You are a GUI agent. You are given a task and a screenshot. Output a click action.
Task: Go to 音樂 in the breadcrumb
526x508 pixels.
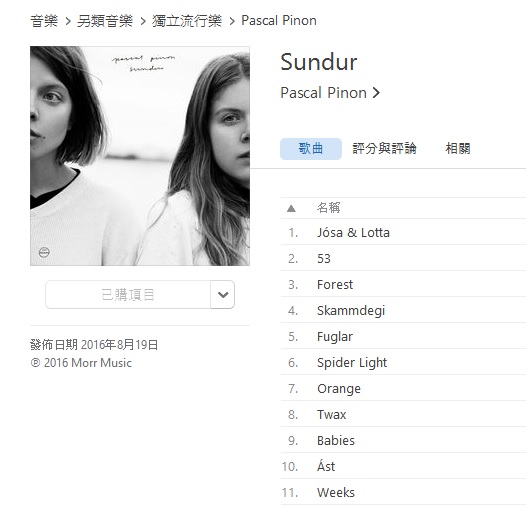pyautogui.click(x=44, y=21)
